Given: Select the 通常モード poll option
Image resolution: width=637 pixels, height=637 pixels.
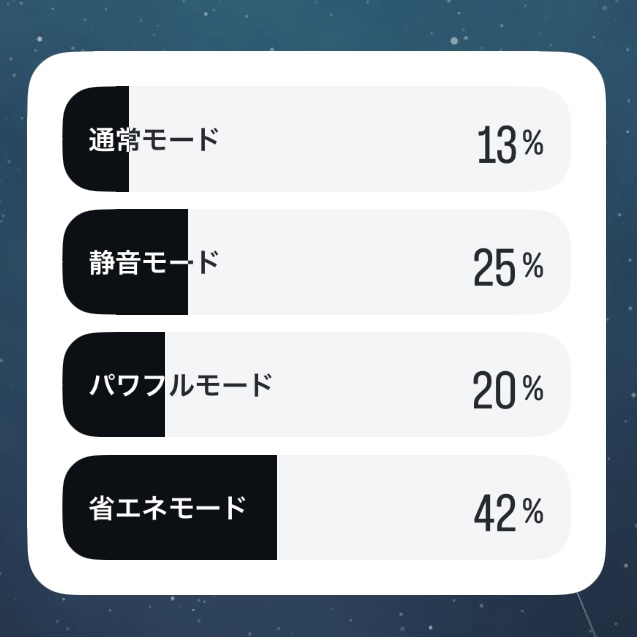Looking at the screenshot, I should point(316,139).
